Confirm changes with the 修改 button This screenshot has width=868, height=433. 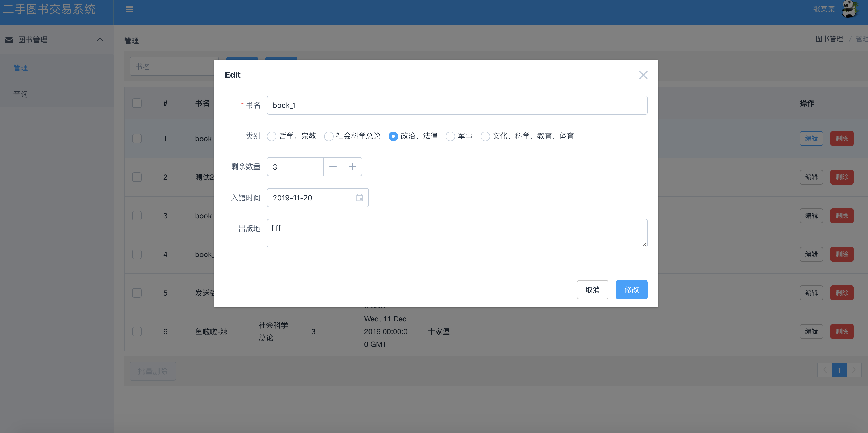(631, 289)
